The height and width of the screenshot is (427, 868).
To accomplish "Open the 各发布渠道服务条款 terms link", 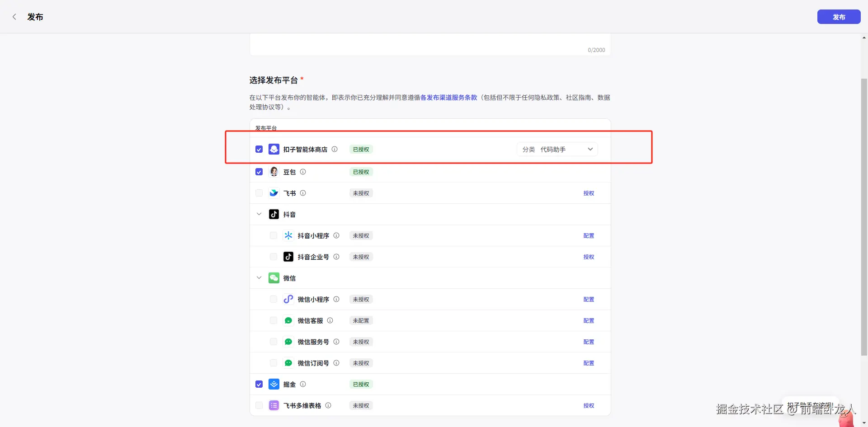I will (449, 97).
